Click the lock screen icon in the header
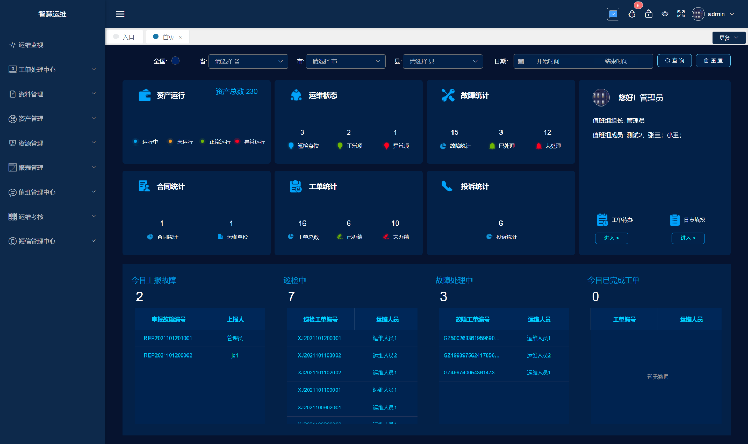The image size is (748, 444). (648, 14)
